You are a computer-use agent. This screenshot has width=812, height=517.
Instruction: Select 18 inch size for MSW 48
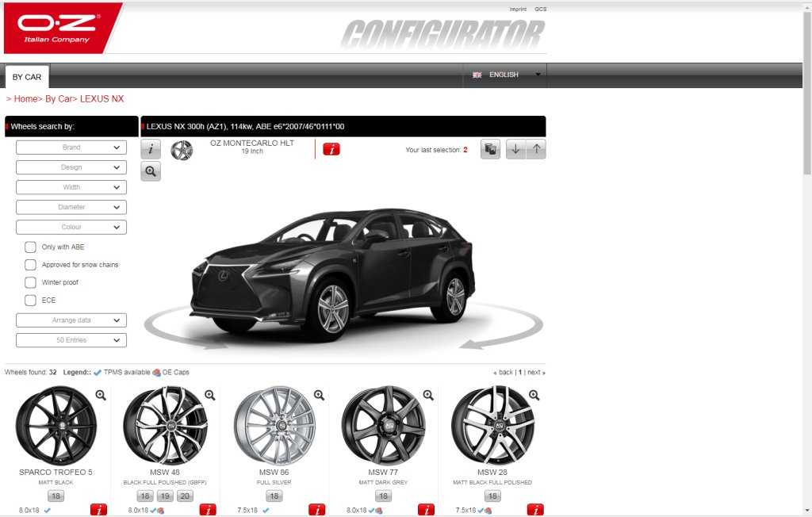click(x=145, y=496)
